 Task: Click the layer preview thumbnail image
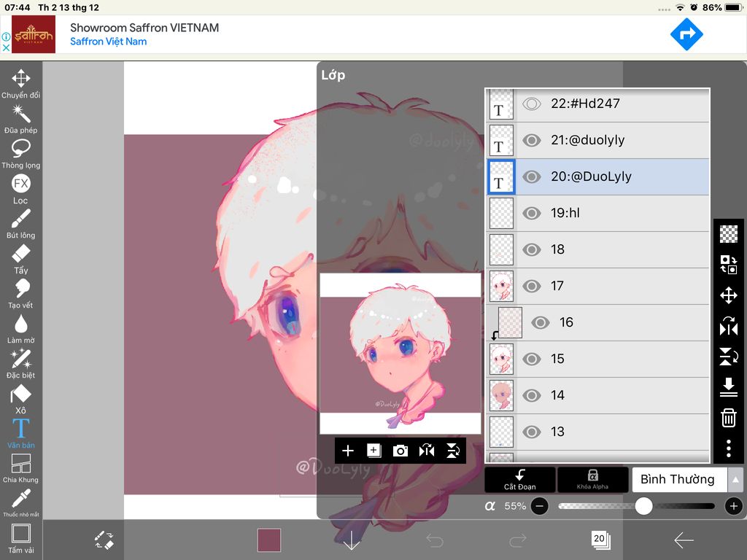(x=400, y=354)
